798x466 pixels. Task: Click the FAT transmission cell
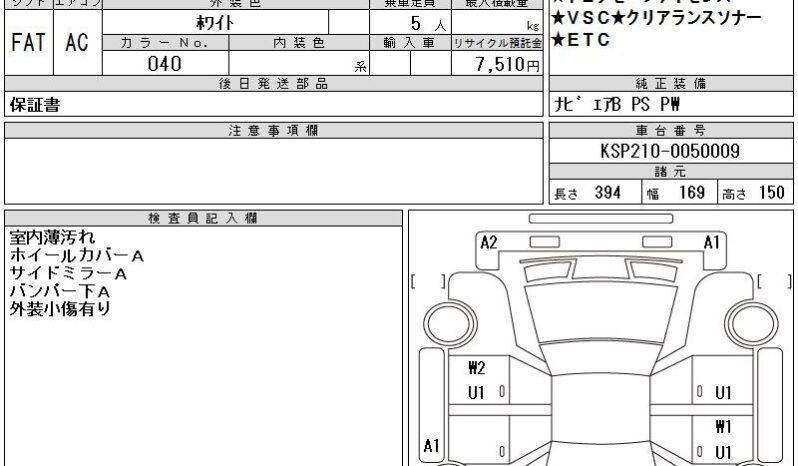[x=28, y=43]
